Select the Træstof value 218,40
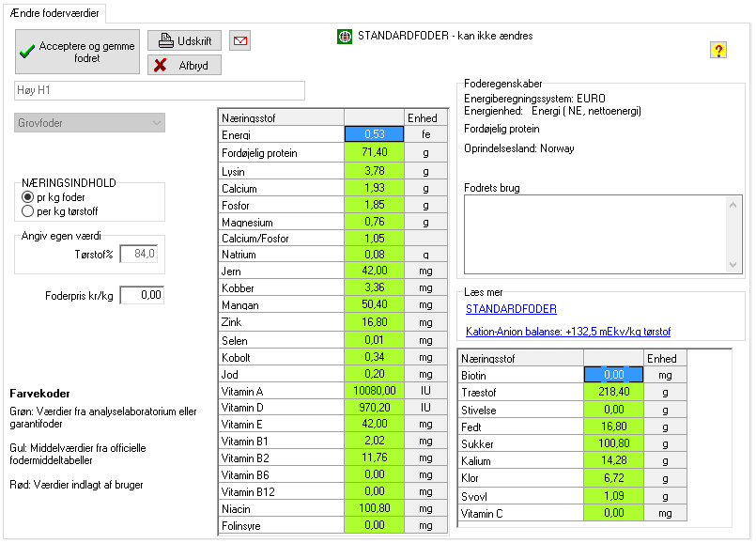Screen dimensions: 756x543 [613, 392]
